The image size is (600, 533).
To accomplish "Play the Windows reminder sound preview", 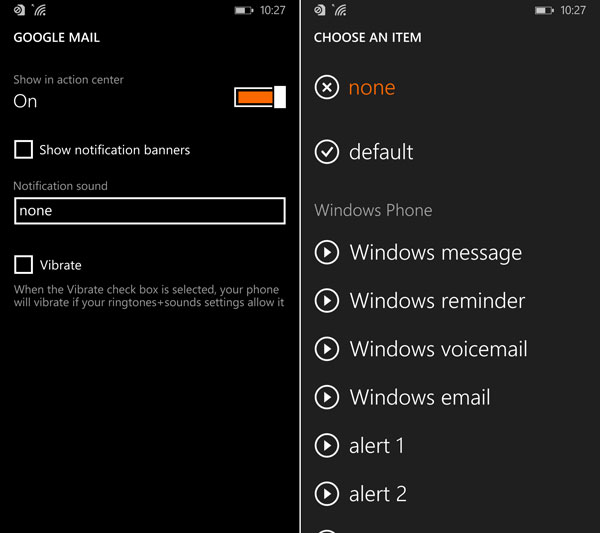I will pyautogui.click(x=327, y=301).
